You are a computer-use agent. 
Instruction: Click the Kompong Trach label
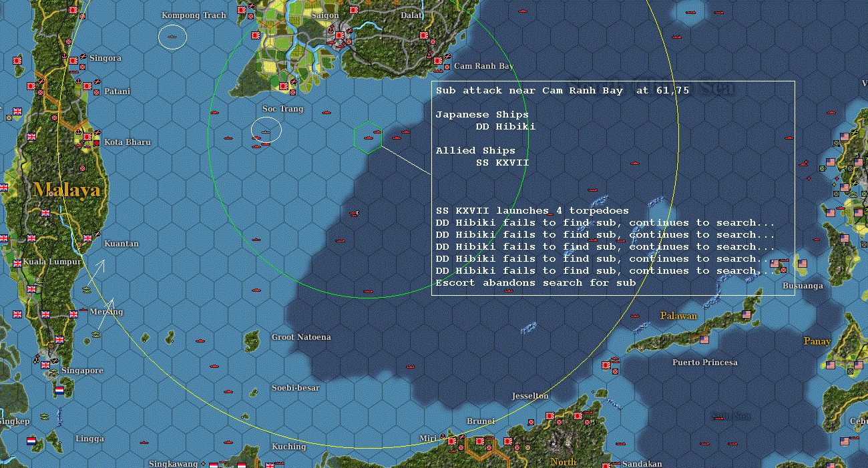[x=194, y=15]
